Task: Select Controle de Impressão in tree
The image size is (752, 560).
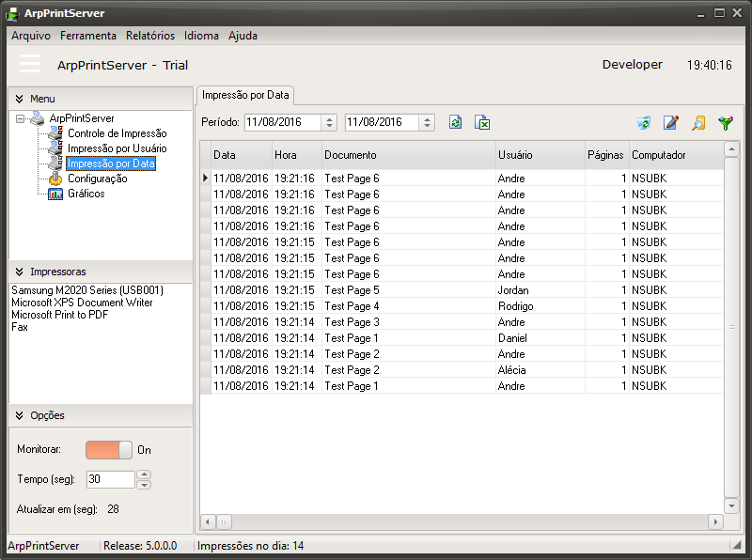Action: pyautogui.click(x=117, y=133)
